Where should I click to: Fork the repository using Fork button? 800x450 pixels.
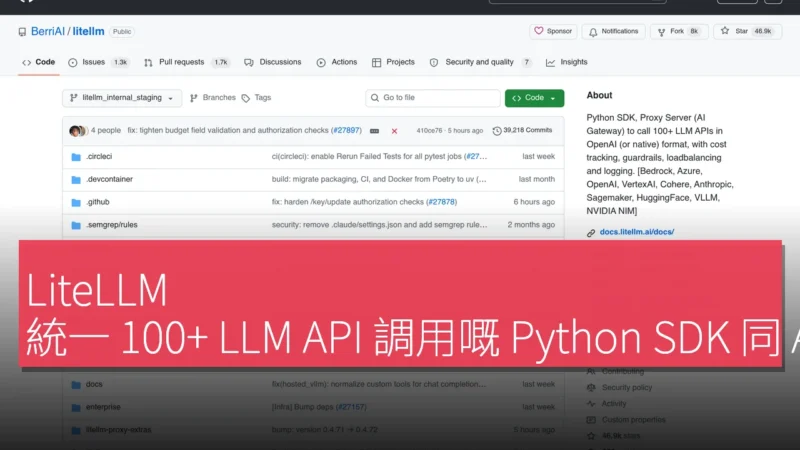coord(679,31)
